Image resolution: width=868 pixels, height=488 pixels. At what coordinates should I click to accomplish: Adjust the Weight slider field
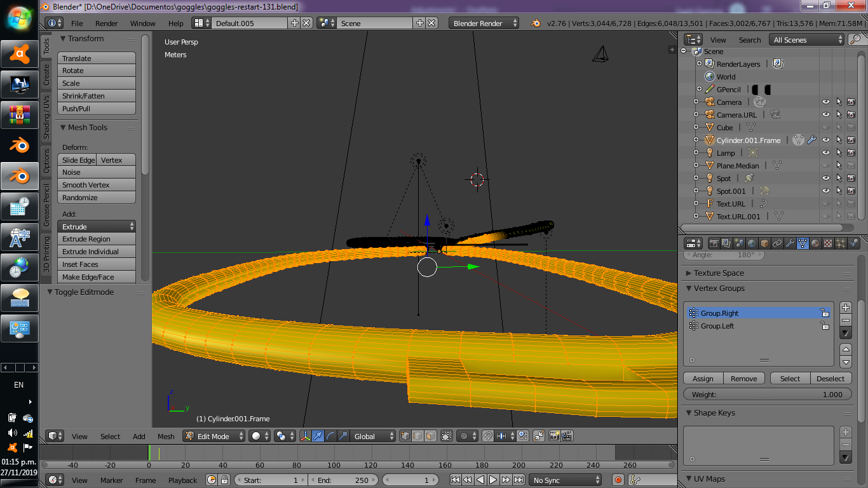(x=767, y=394)
